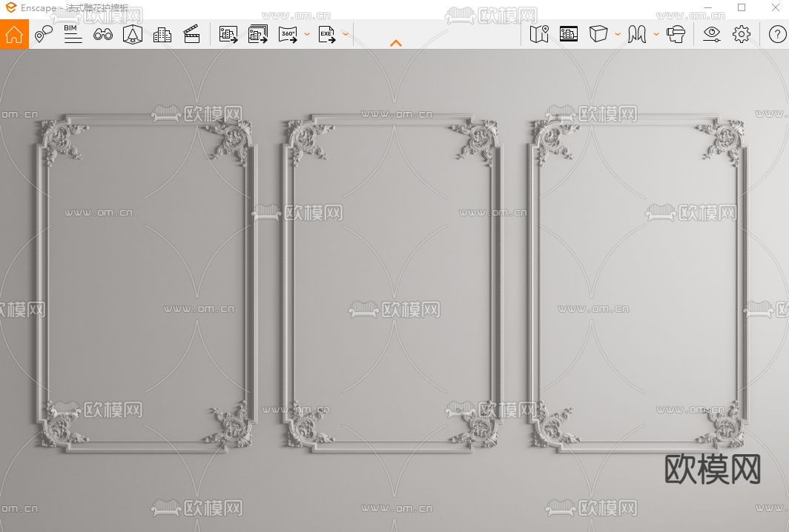Open the BIM info panel

[73, 34]
